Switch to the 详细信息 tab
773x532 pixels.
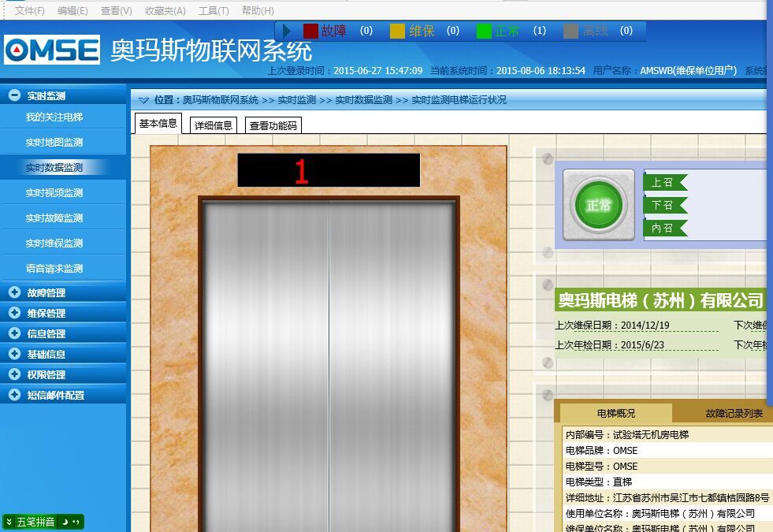214,125
